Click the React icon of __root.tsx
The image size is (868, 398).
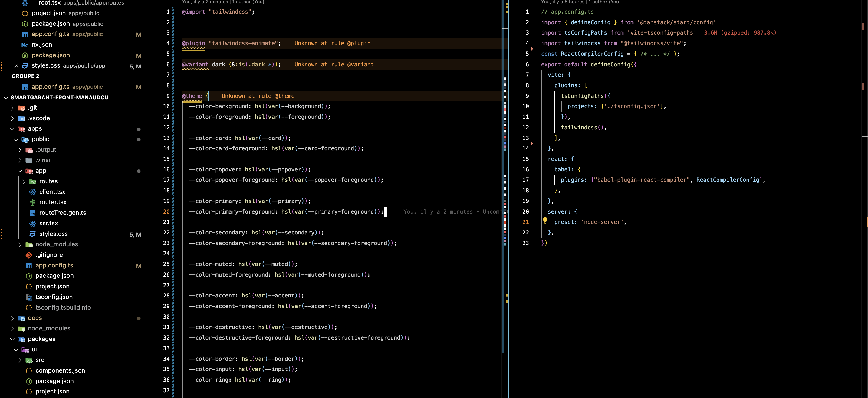pos(25,3)
